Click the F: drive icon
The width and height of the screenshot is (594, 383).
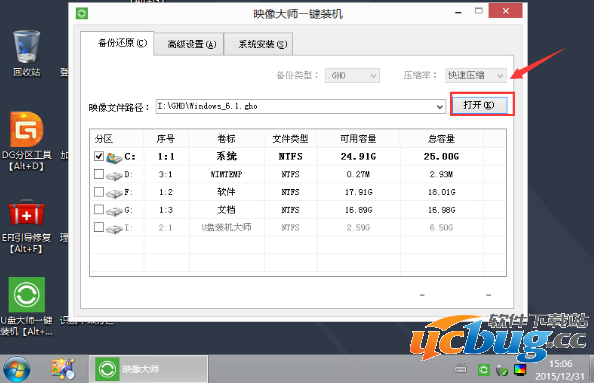click(114, 193)
